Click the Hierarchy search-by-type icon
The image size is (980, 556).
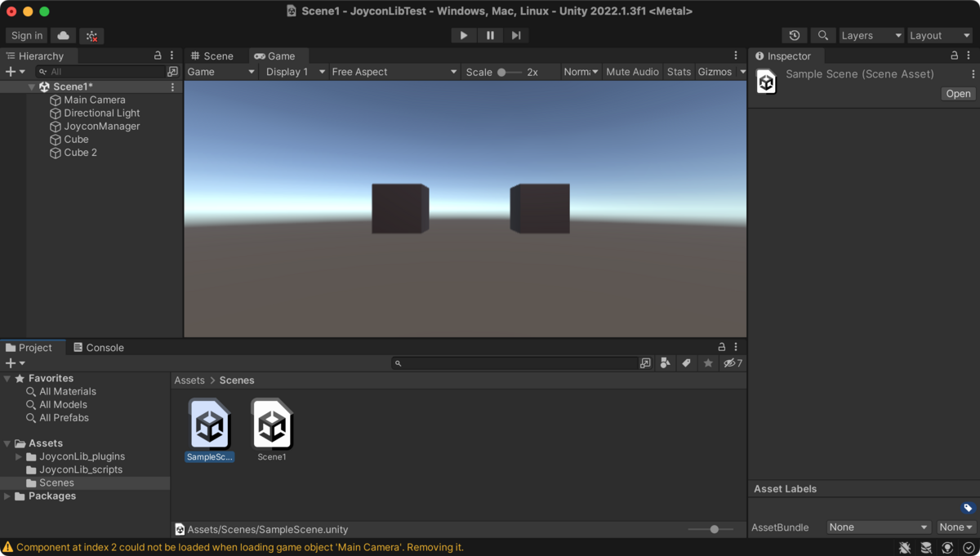[172, 72]
